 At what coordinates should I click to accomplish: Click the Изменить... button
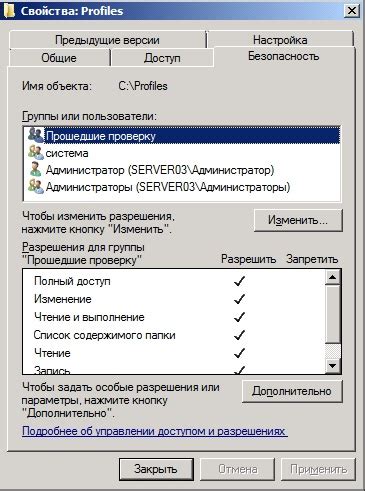click(298, 220)
